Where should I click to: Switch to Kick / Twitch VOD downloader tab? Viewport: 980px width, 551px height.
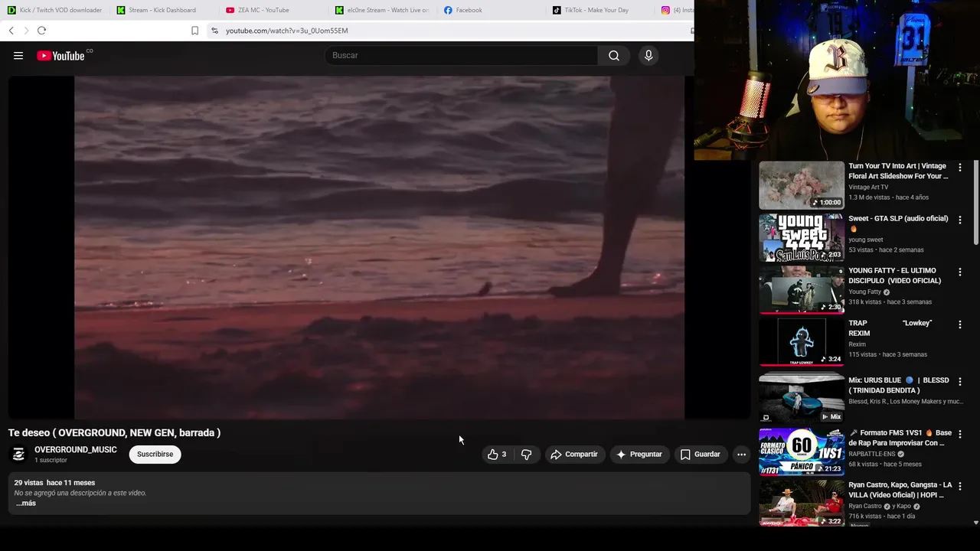[55, 10]
